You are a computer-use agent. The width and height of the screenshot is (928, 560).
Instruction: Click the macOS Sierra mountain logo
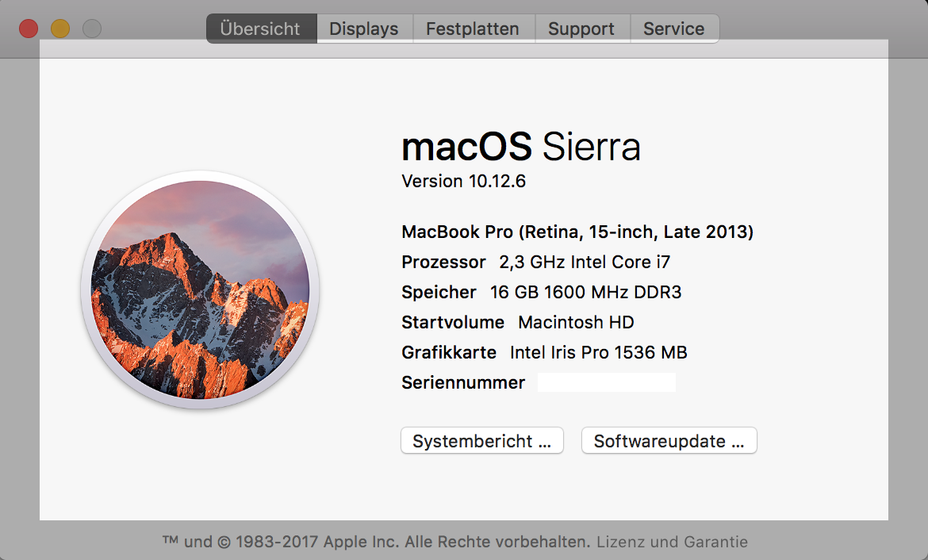pyautogui.click(x=200, y=290)
